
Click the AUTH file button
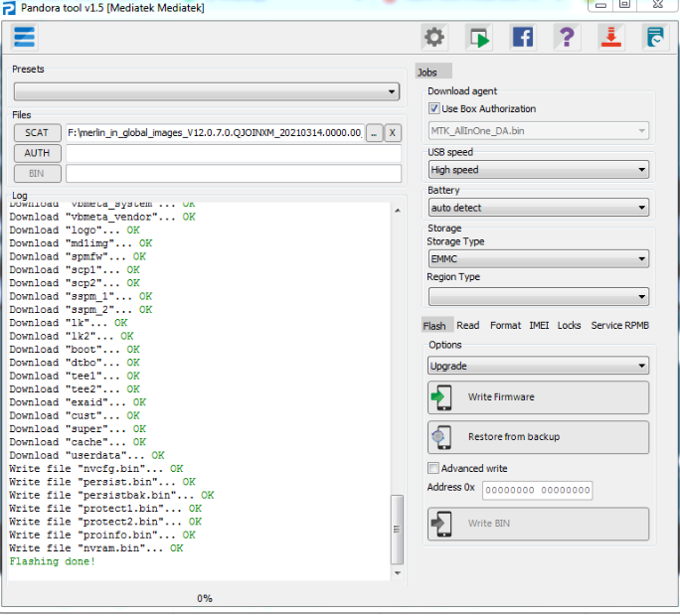pos(38,153)
